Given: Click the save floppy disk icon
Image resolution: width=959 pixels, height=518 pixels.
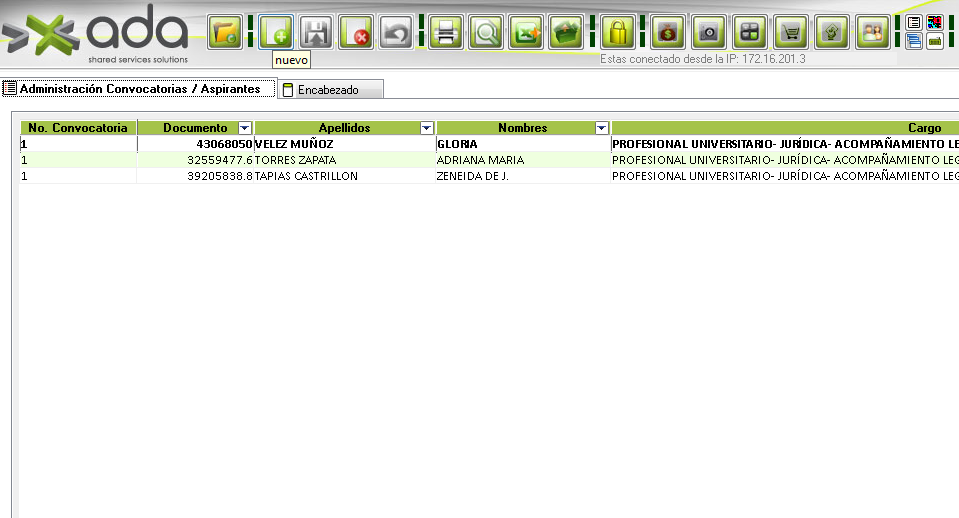Looking at the screenshot, I should click(x=316, y=32).
